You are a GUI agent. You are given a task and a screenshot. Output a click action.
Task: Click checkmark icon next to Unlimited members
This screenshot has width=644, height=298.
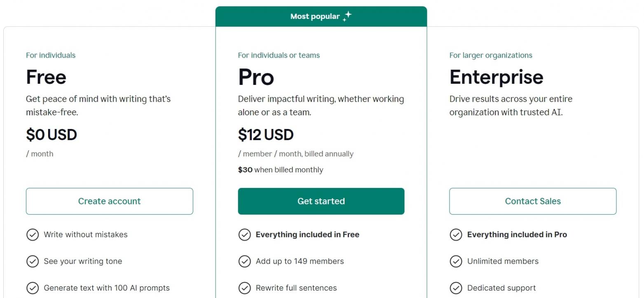[456, 261]
